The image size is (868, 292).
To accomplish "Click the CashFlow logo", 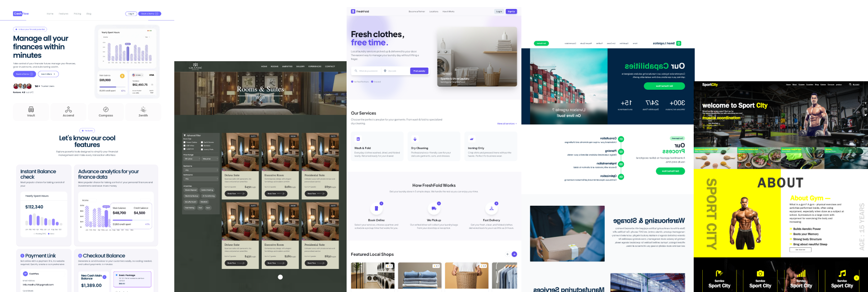I will [21, 14].
